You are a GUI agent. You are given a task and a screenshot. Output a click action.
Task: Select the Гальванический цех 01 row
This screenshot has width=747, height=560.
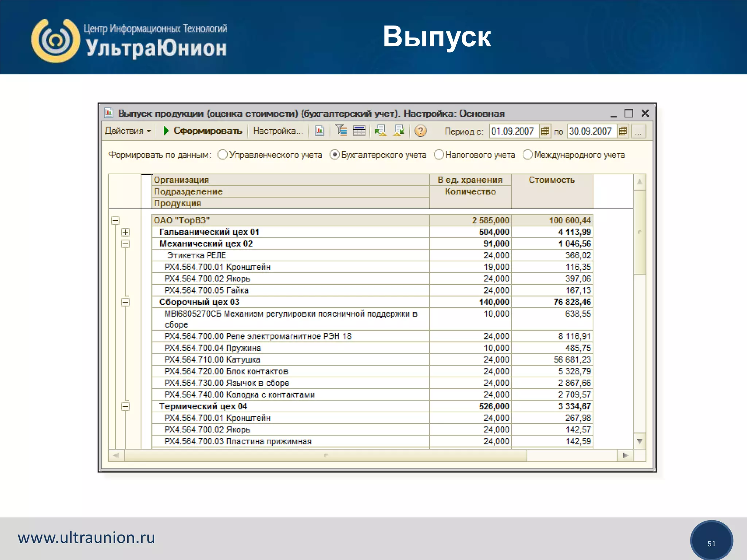click(372, 232)
